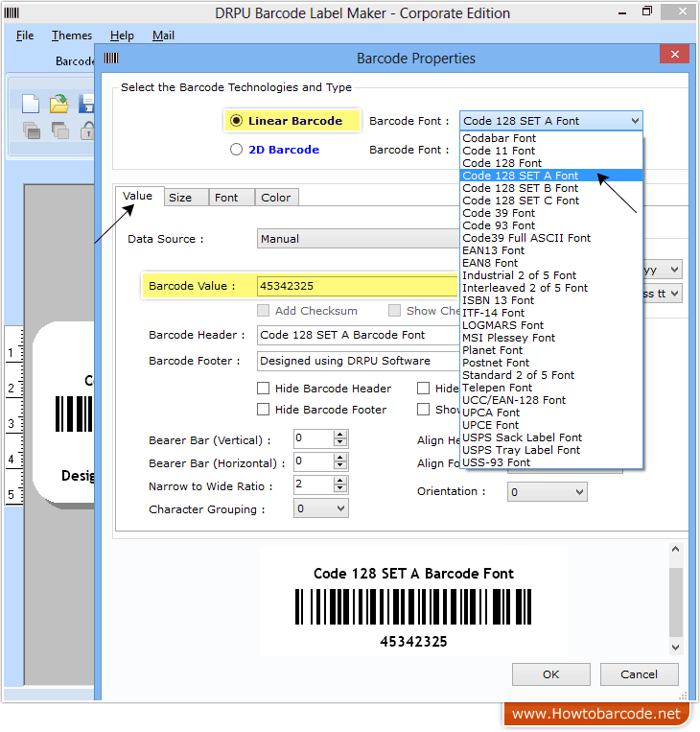The width and height of the screenshot is (700, 732).
Task: Choose Postnet Font from the list
Action: point(551,363)
